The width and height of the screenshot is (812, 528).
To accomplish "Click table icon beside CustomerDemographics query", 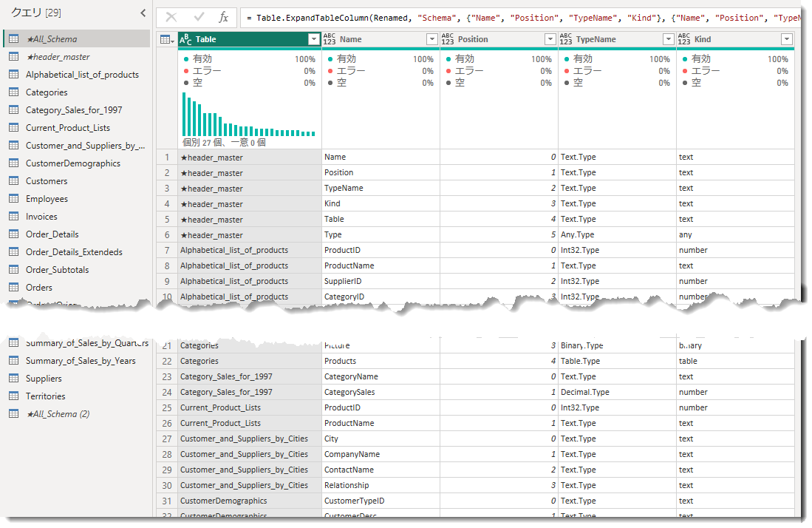I will 14,163.
